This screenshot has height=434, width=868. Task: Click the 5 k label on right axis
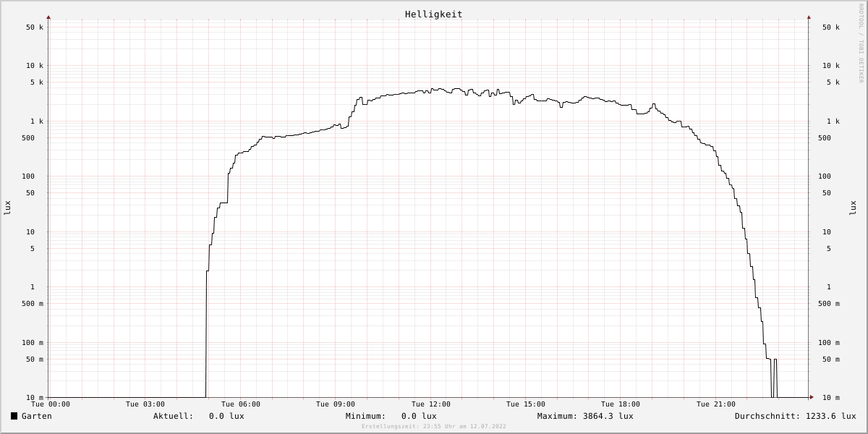tap(833, 82)
